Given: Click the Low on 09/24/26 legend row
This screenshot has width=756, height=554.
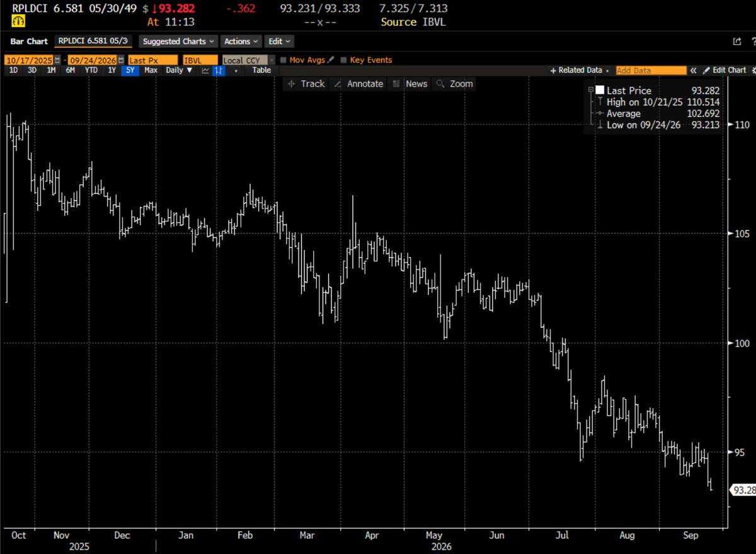Looking at the screenshot, I should [x=657, y=125].
